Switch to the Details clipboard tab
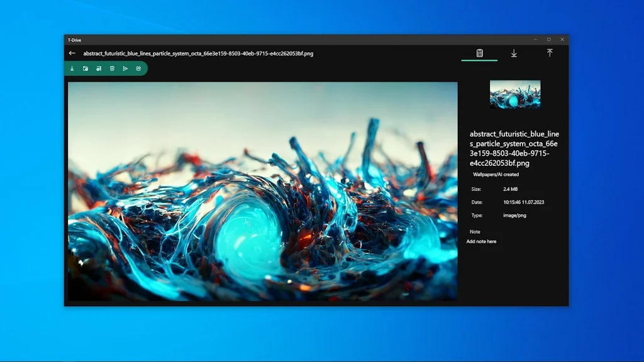The height and width of the screenshot is (362, 644). 479,53
